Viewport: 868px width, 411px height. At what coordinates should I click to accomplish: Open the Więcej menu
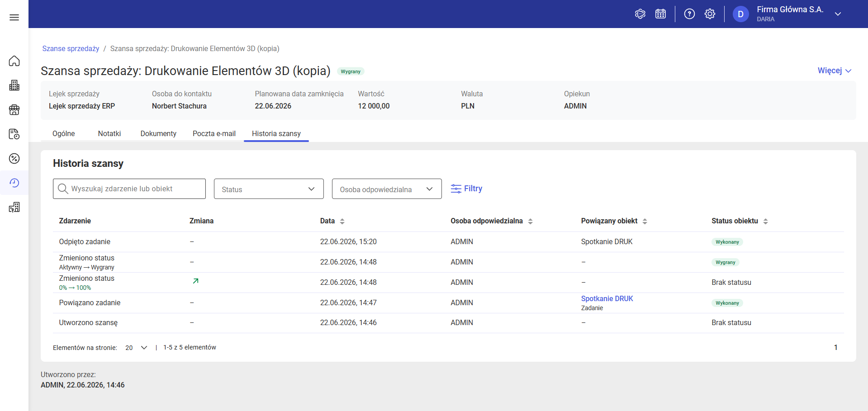pyautogui.click(x=835, y=71)
